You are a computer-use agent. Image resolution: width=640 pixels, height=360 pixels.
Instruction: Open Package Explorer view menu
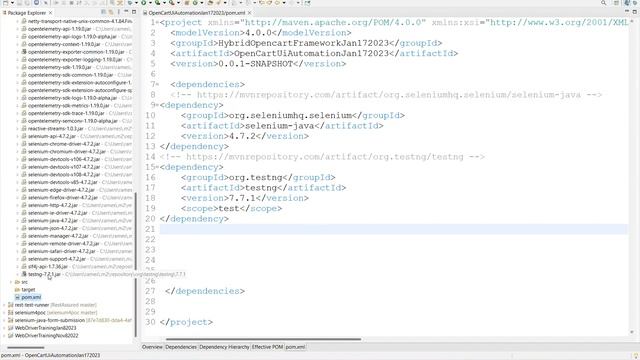119,12
